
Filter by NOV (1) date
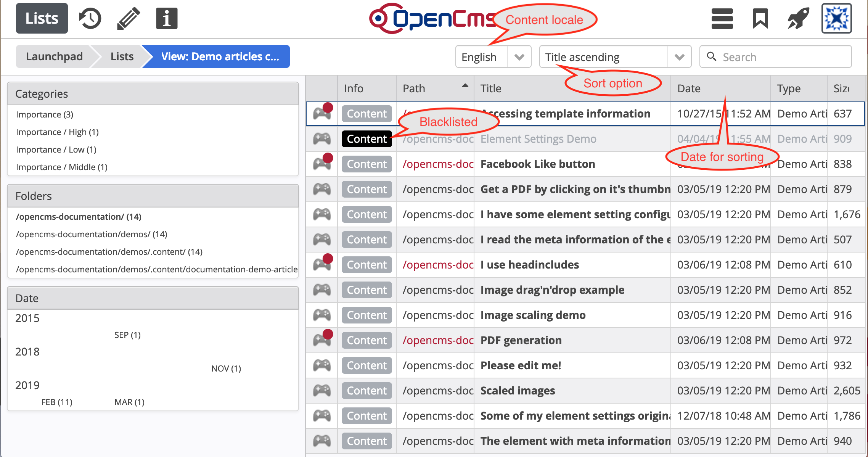tap(226, 368)
